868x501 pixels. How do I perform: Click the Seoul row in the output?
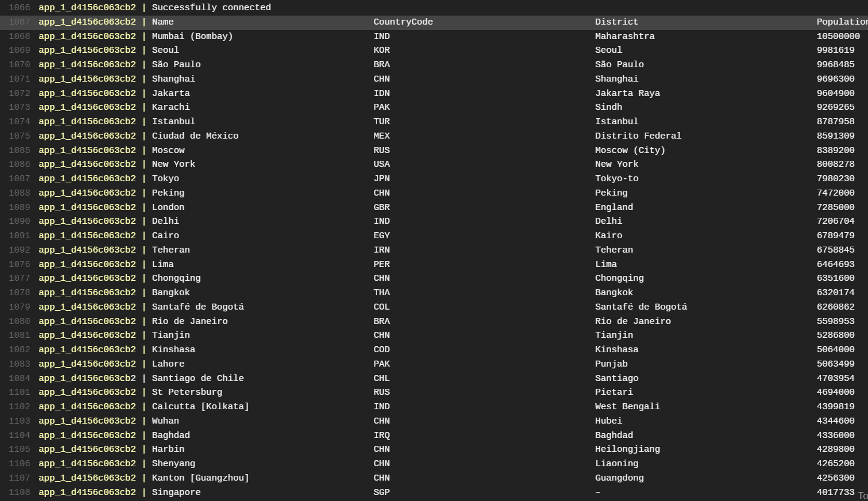tap(168, 50)
